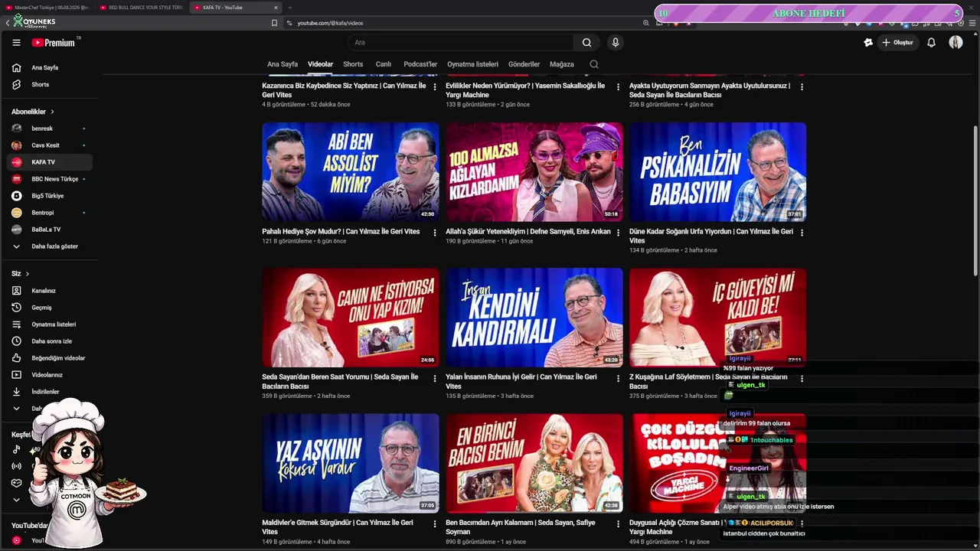Play the 'CANIN NE İSTİYORSA ONU YAP KIZIM' thumbnail
The image size is (980, 551).
[351, 318]
